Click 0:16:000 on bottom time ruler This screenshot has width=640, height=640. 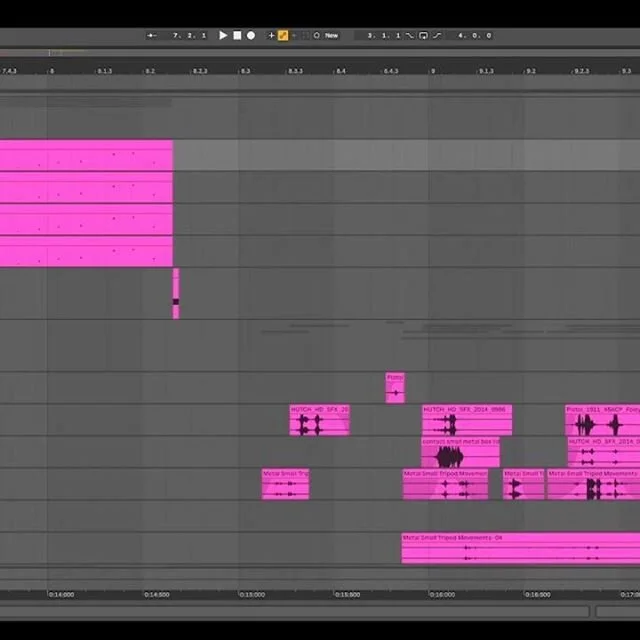[x=442, y=595]
